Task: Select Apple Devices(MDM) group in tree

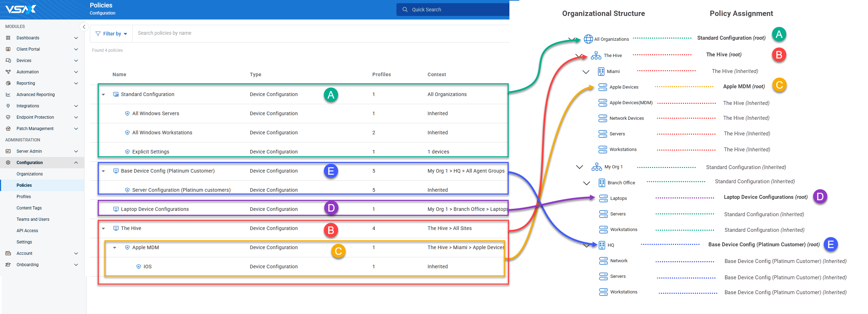Action: point(631,103)
